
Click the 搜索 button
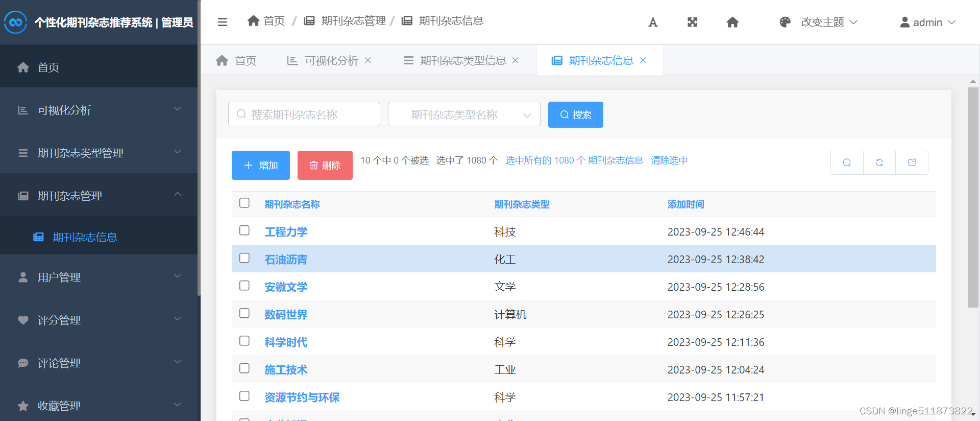click(x=576, y=114)
